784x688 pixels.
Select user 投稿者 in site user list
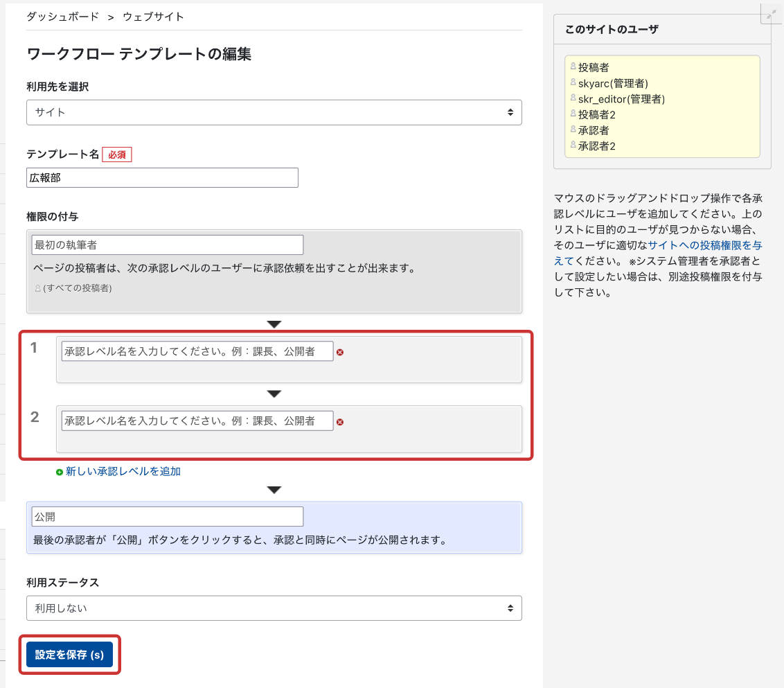[593, 67]
